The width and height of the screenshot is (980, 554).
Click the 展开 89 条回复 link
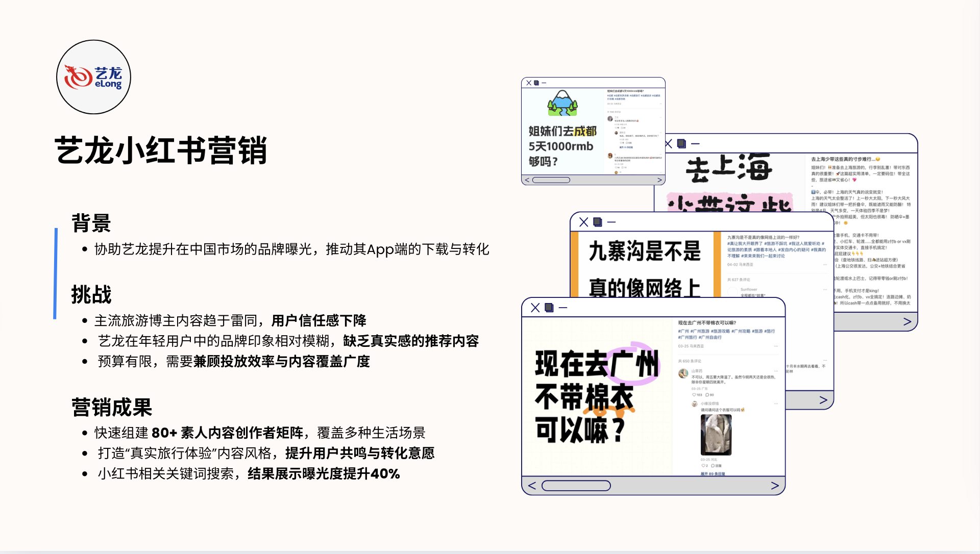(713, 474)
